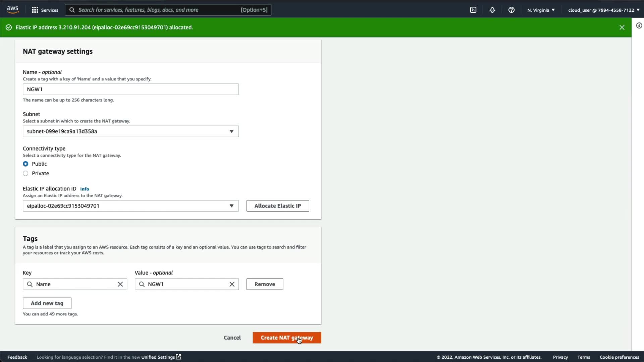Click the Allocate Elastic IP button

pos(277,206)
